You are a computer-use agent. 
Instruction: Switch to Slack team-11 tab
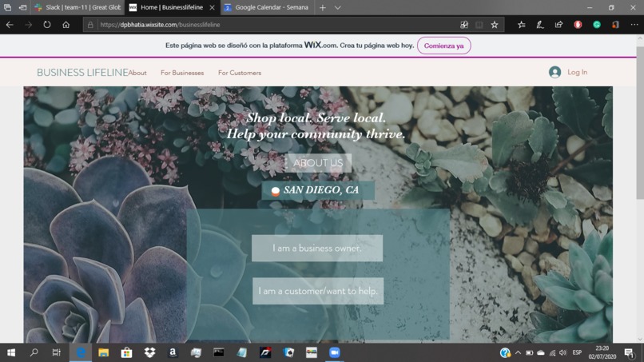[x=78, y=7]
